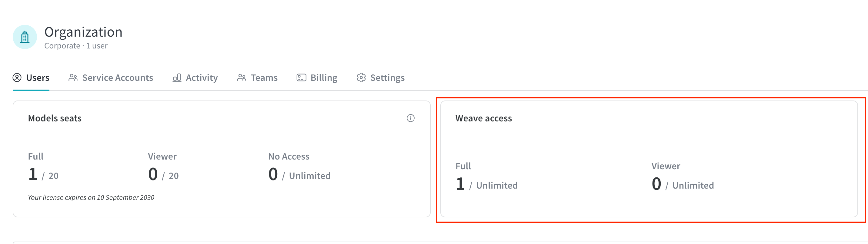This screenshot has width=868, height=244.
Task: Click the Service Accounts people icon
Action: pos(73,78)
